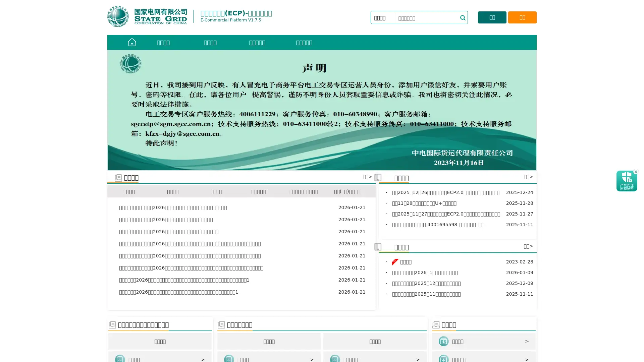Click the magnifier icon in the search bar
This screenshot has width=644, height=362.
click(463, 17)
